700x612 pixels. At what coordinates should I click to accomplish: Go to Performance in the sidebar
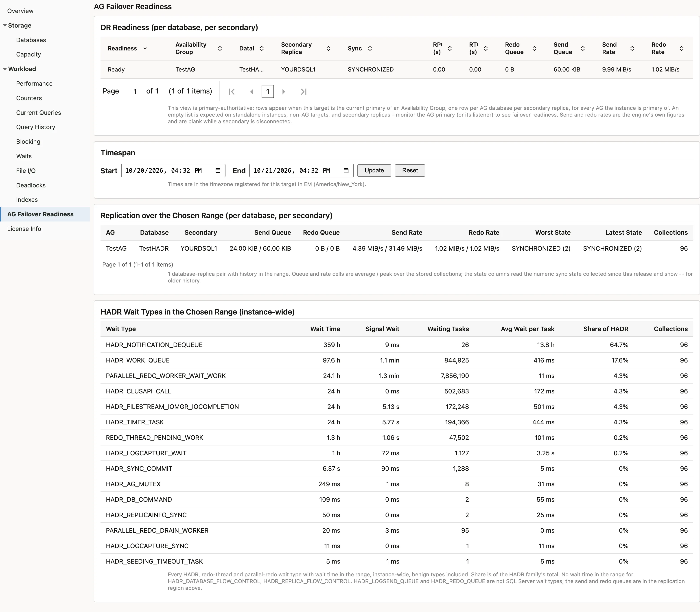(34, 83)
